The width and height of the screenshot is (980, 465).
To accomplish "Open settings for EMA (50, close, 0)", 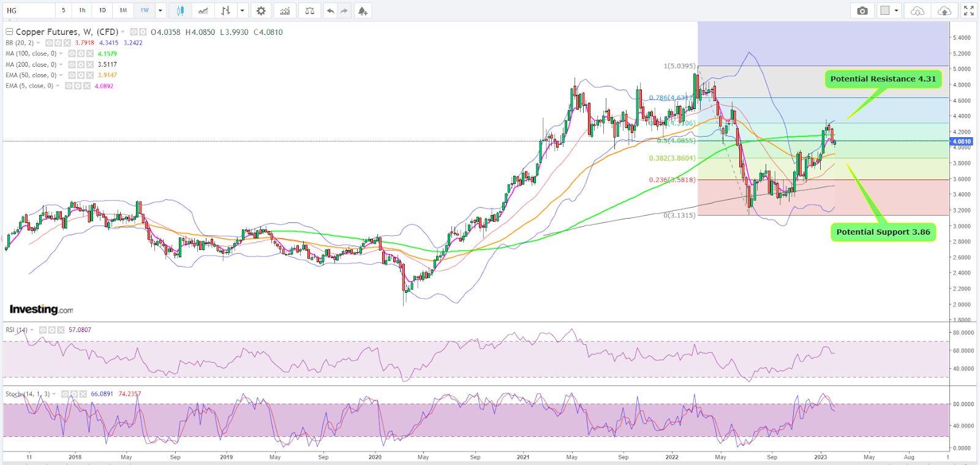I will (x=81, y=75).
